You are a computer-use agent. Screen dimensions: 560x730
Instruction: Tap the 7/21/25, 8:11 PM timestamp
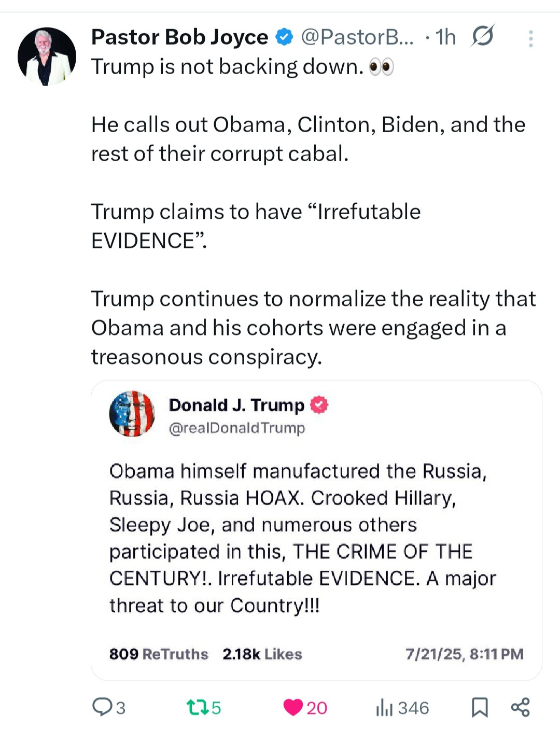point(464,654)
